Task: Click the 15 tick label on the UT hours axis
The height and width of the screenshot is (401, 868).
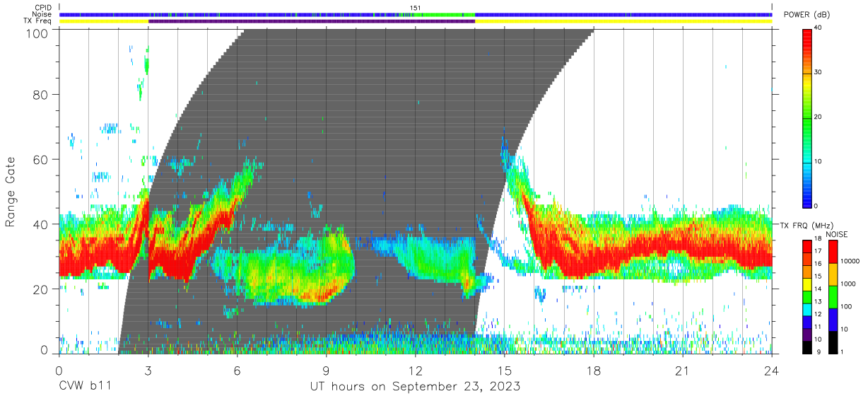Action: pos(505,371)
